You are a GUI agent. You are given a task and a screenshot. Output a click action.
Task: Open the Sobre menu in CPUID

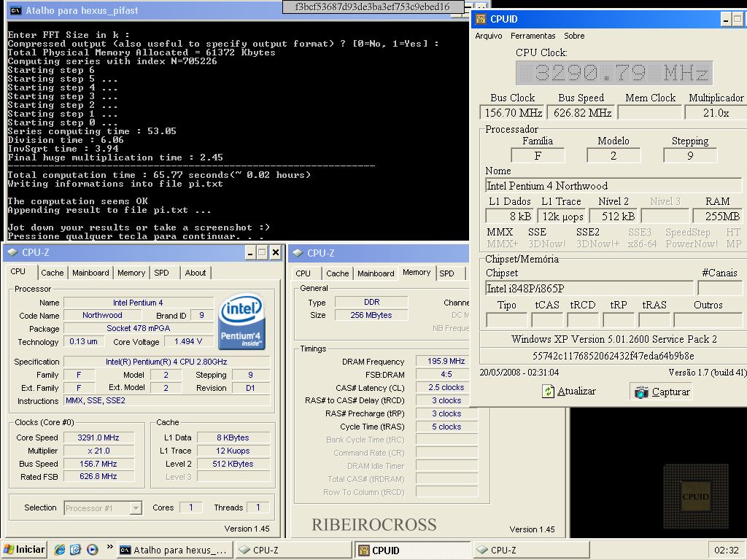tap(574, 36)
